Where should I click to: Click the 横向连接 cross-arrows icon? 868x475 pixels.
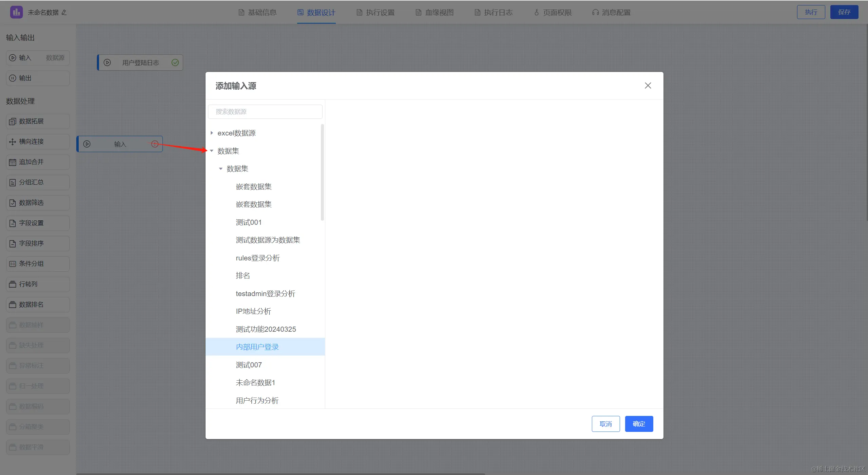[x=13, y=142]
